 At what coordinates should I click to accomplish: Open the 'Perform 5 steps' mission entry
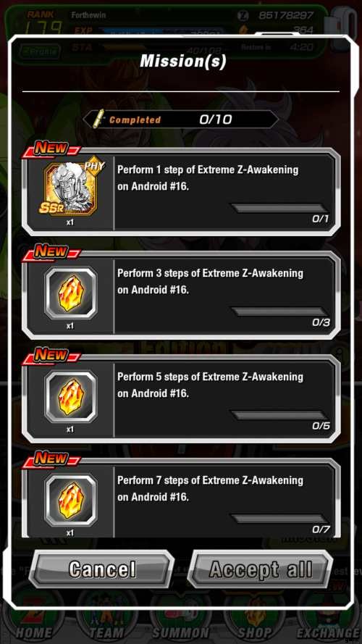pos(181,399)
